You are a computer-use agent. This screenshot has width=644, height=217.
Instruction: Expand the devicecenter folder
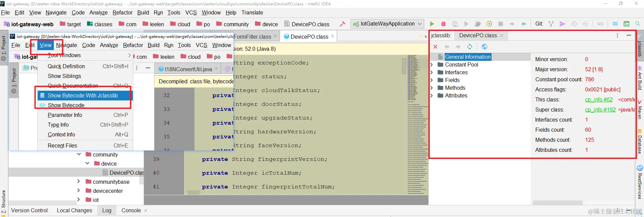coord(79,191)
